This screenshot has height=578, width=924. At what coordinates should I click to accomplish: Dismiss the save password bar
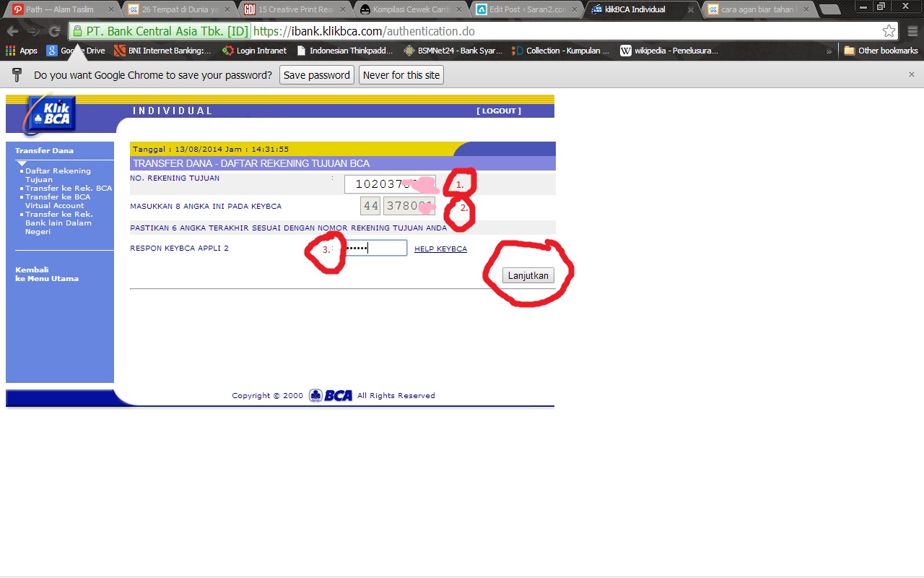click(911, 74)
